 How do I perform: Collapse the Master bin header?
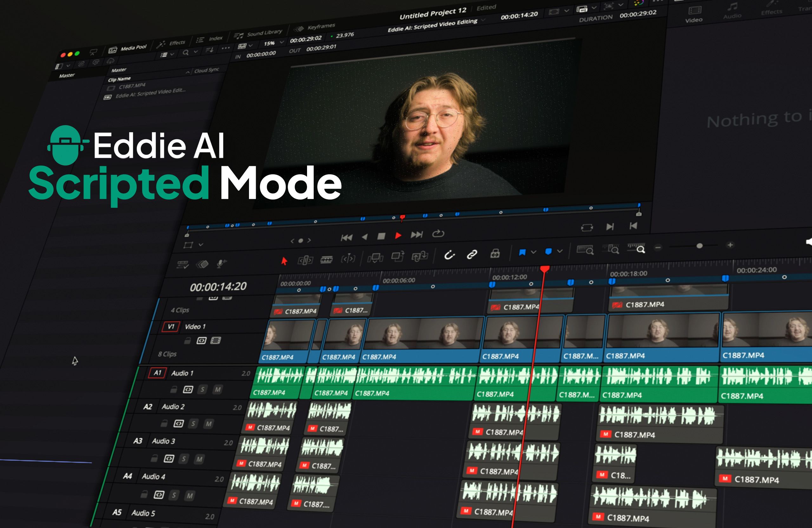(188, 72)
